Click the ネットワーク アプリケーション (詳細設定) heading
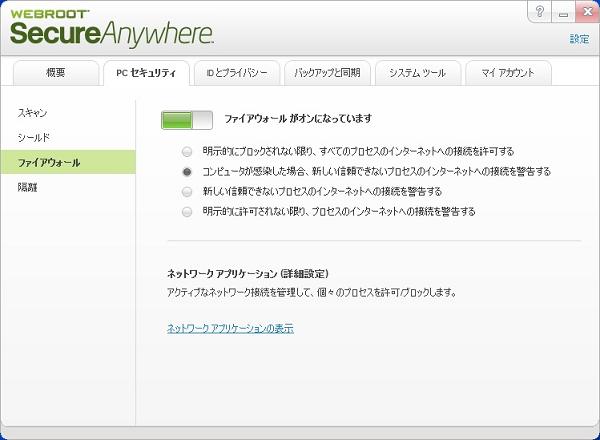Viewport: 600px width, 440px height. coord(248,274)
